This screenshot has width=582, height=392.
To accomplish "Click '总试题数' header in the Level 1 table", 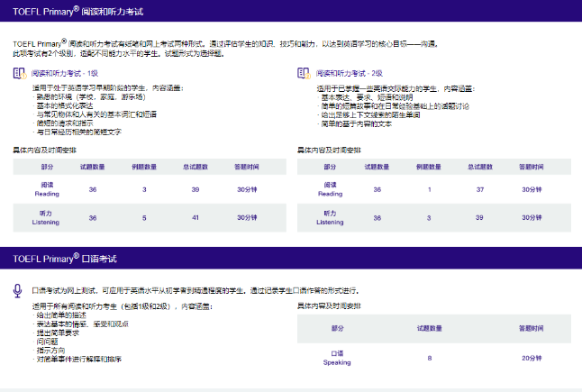I will coord(196,167).
